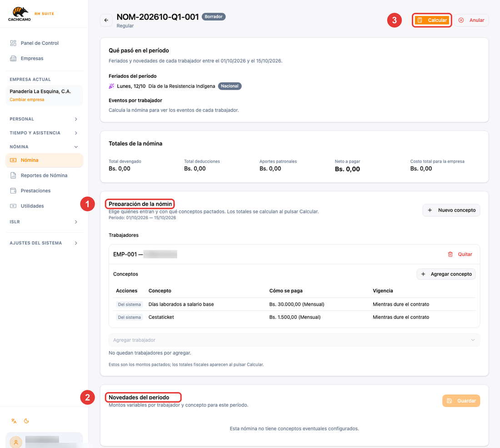Click 'Bs. 1.500,00 (Mensual)' value

295,317
